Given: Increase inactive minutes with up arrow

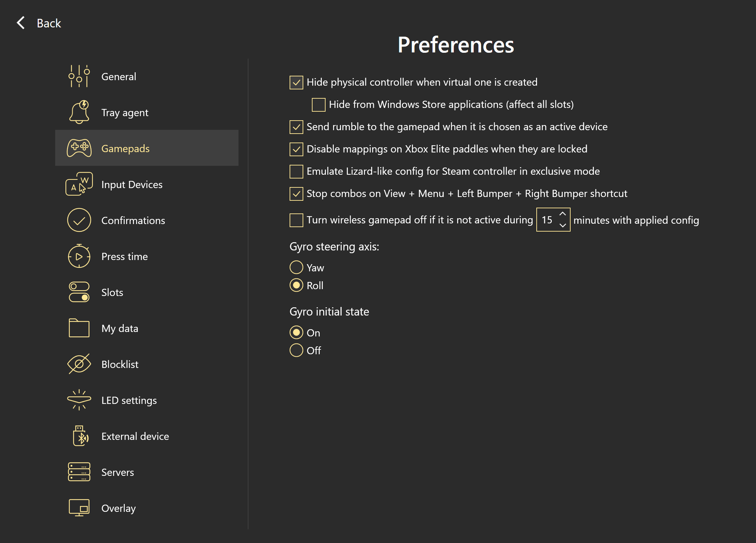Looking at the screenshot, I should click(x=562, y=214).
